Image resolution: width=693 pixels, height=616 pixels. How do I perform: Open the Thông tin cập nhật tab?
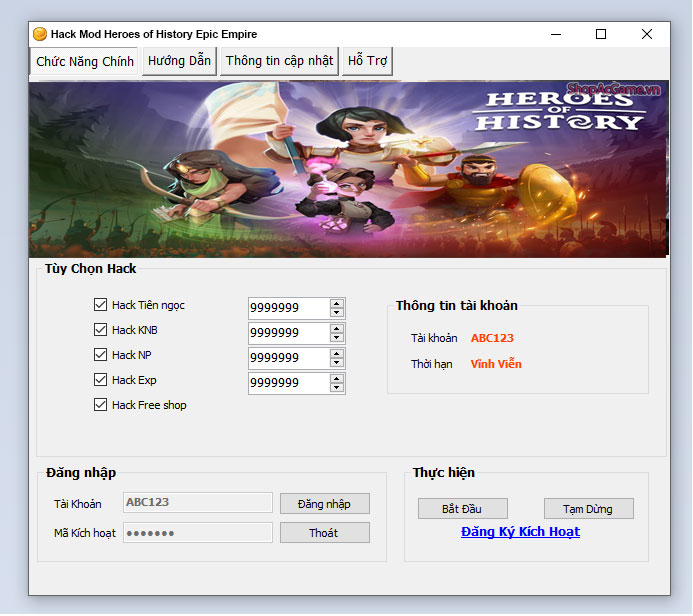pyautogui.click(x=279, y=61)
